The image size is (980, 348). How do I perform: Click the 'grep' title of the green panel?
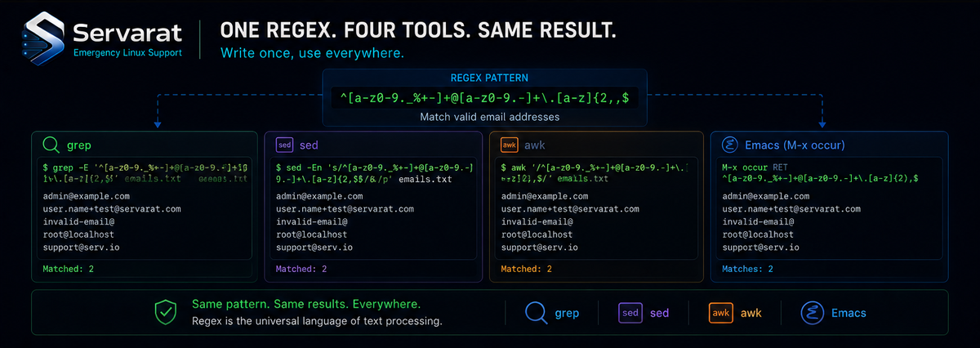tap(79, 145)
